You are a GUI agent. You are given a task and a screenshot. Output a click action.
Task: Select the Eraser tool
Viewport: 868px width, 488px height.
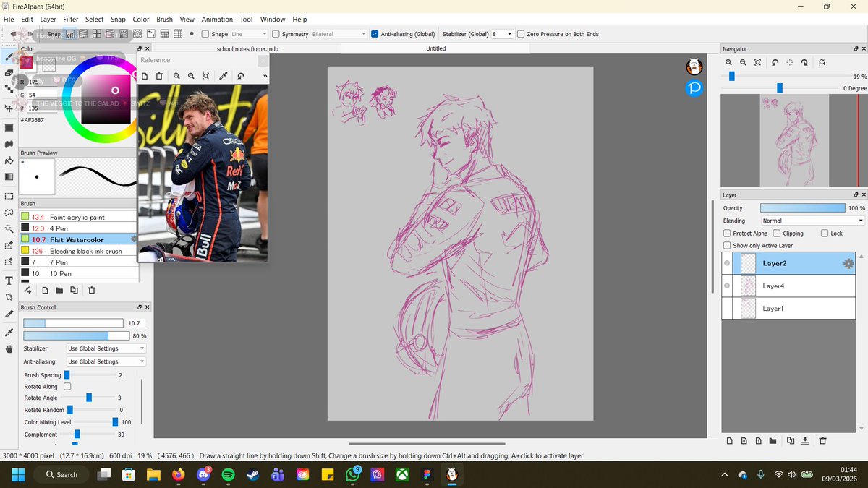[9, 74]
